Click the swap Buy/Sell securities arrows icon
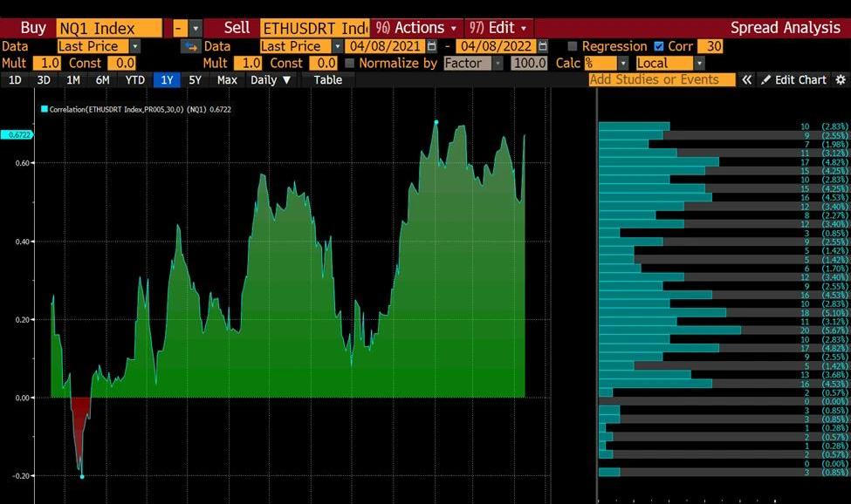 (x=189, y=46)
